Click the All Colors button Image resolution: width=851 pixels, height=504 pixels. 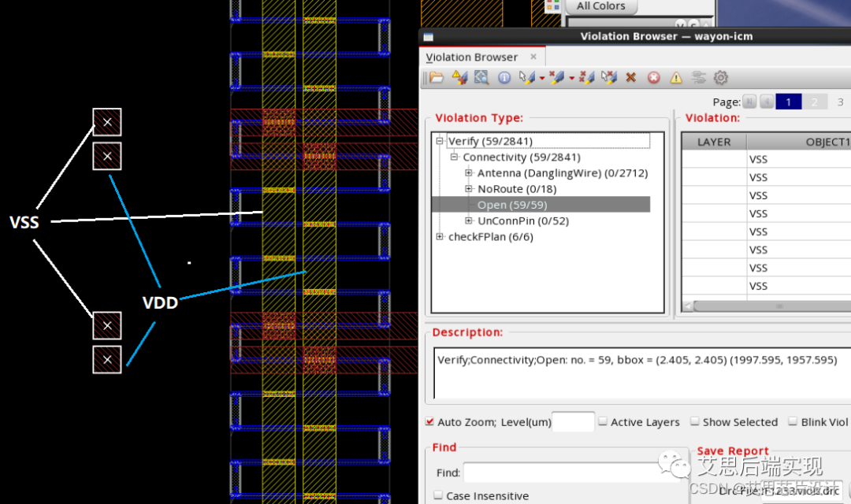600,6
